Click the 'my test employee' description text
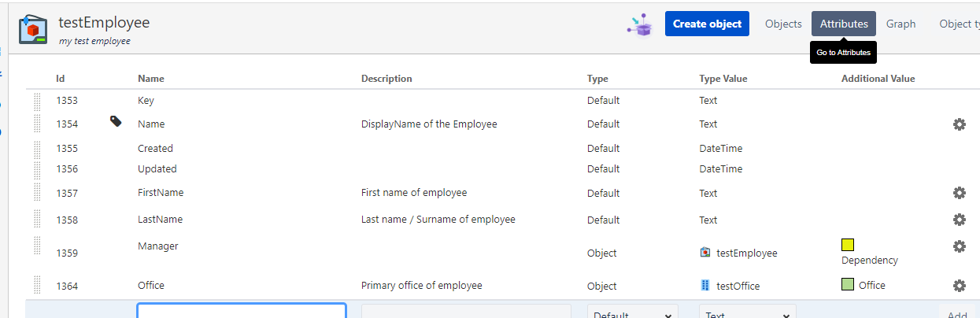Viewport: 980px width, 318px height. click(94, 41)
